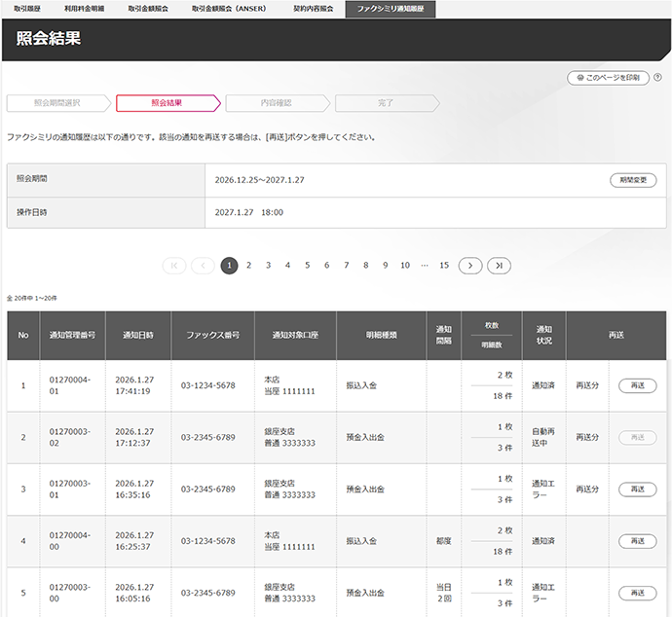This screenshot has width=672, height=617.
Task: Click 再送 button for row 5
Action: (x=637, y=593)
